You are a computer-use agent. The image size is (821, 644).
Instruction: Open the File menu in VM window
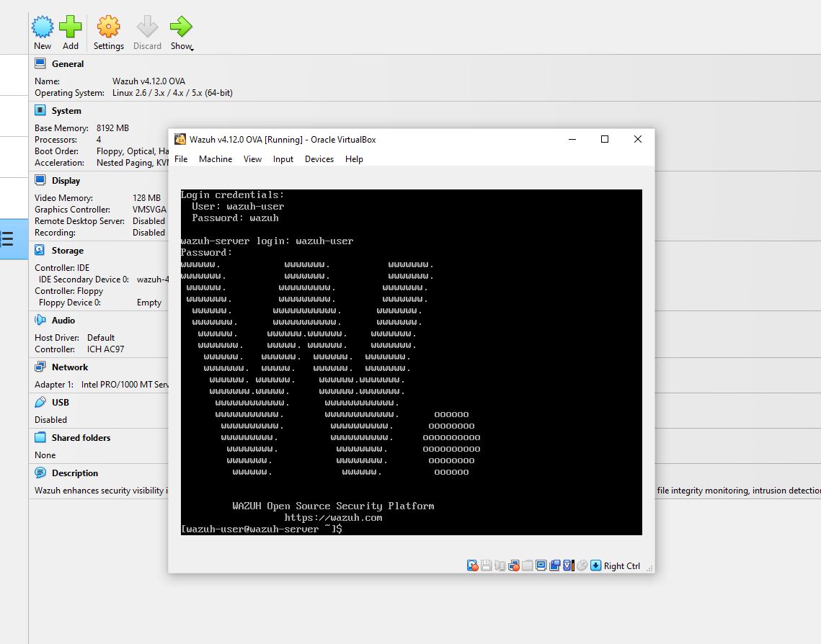[181, 159]
